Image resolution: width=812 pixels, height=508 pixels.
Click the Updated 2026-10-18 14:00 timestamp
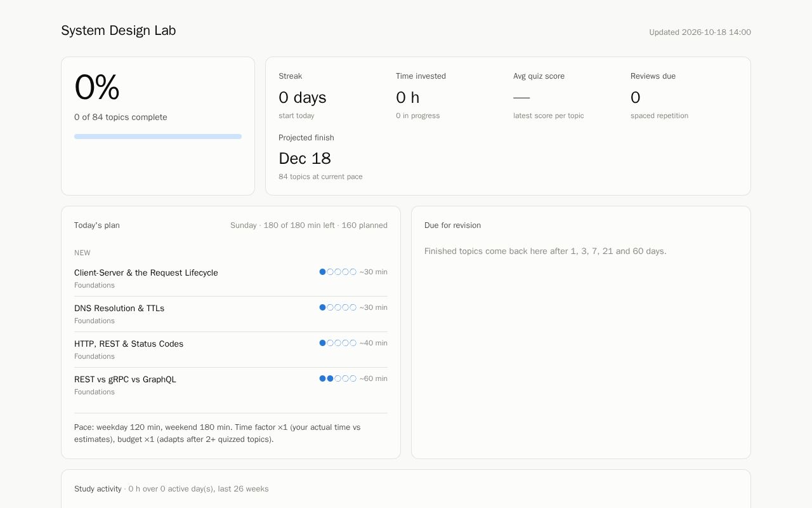click(x=700, y=32)
